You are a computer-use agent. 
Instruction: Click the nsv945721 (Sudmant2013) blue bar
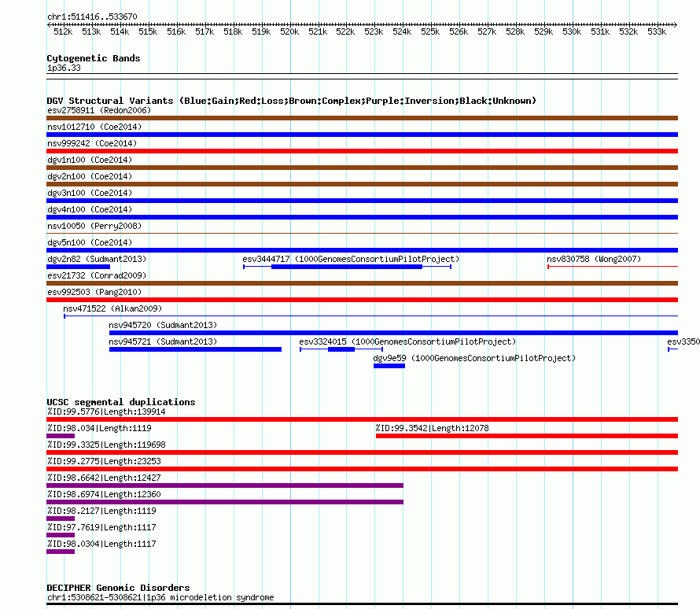(195, 349)
